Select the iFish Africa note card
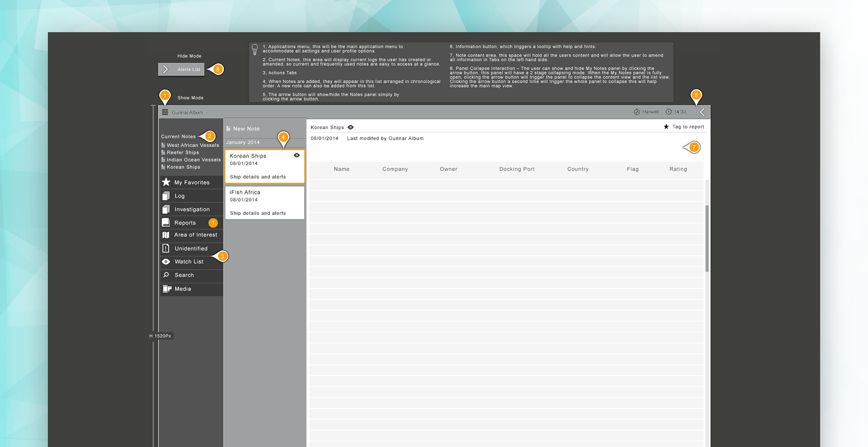Image resolution: width=868 pixels, height=447 pixels. (x=264, y=202)
